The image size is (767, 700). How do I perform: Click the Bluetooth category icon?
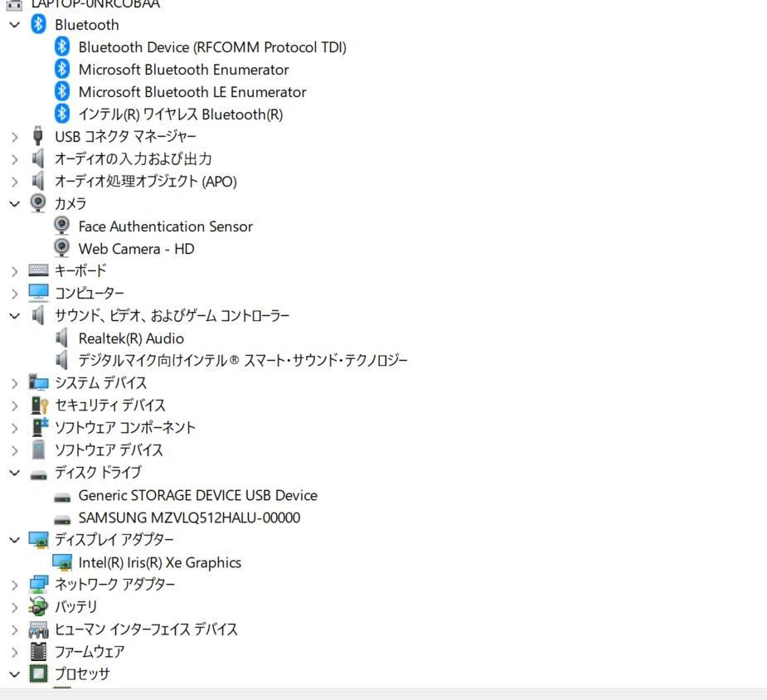point(38,25)
